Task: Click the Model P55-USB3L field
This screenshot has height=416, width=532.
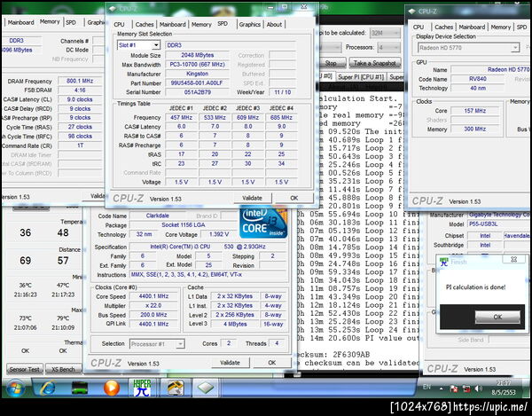Action: click(x=498, y=224)
